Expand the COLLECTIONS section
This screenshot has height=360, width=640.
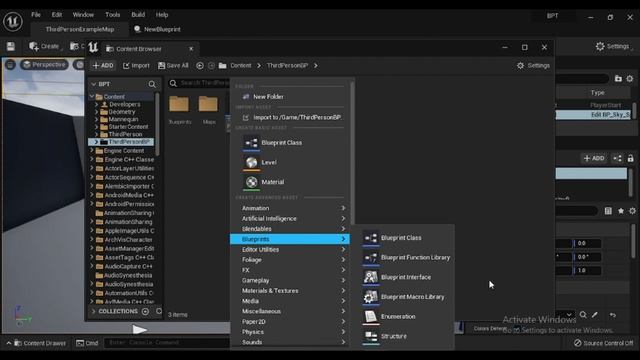point(93,311)
